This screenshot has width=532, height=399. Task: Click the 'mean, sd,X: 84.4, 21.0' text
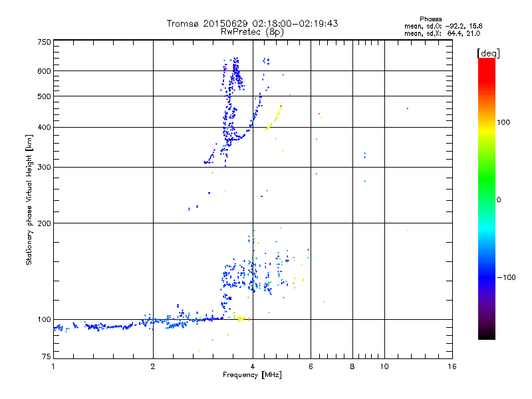[x=442, y=33]
